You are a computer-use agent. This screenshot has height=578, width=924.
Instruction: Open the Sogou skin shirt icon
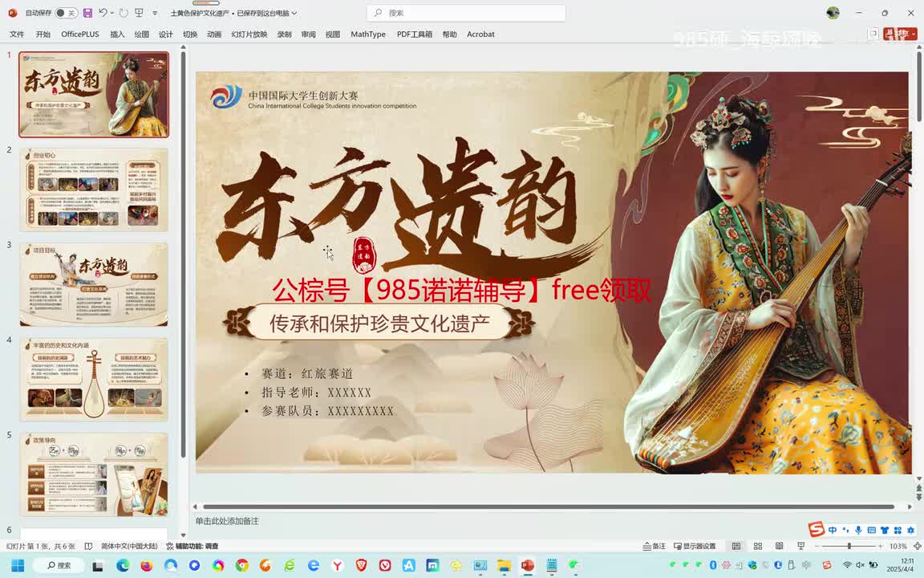pos(885,530)
